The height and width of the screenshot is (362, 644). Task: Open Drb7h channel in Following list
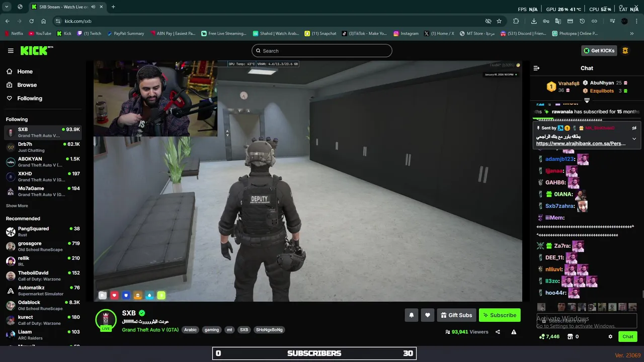click(x=43, y=147)
